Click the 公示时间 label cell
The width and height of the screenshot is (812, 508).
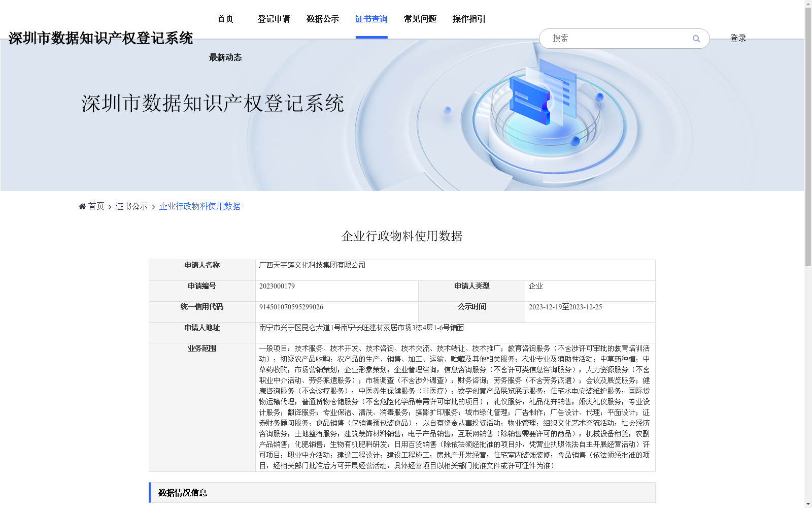(x=471, y=312)
